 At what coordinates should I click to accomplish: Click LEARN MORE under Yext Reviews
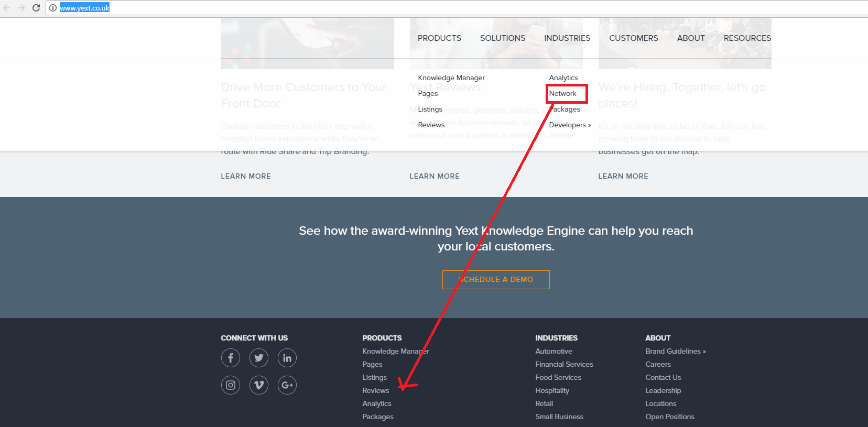coord(435,176)
